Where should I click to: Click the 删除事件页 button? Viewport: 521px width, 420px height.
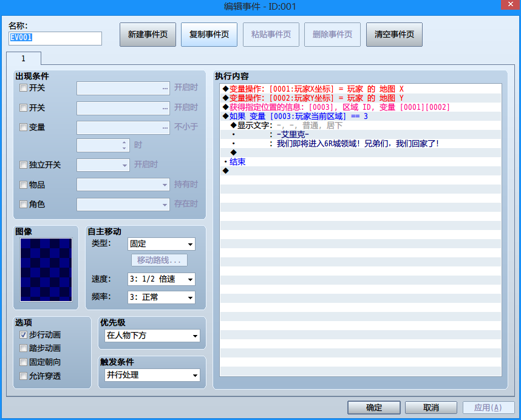coord(333,35)
